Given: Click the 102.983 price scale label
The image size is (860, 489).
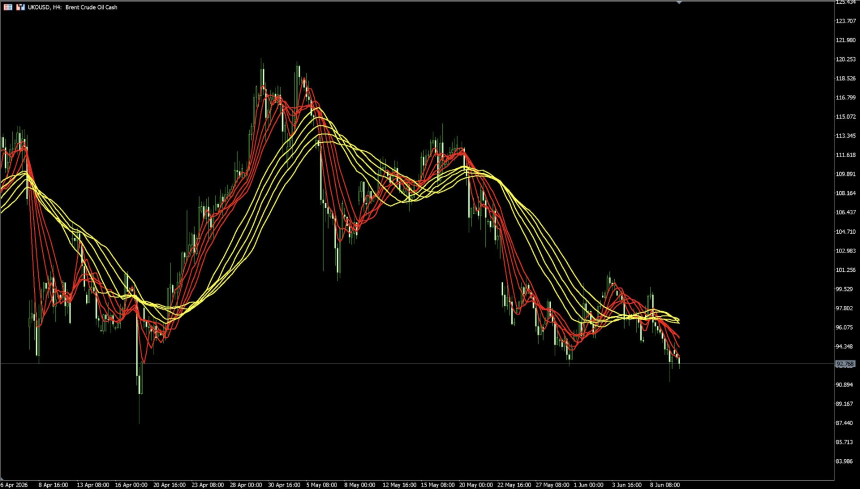Looking at the screenshot, I should tap(846, 251).
